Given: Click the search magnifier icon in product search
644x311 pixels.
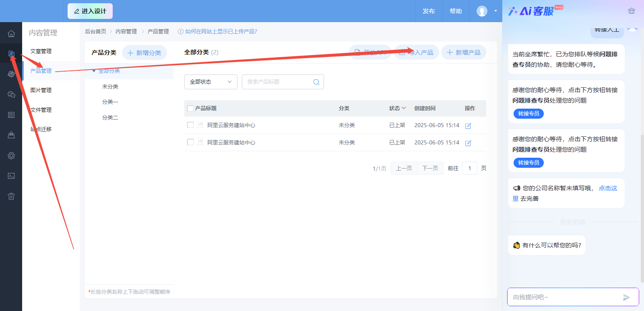Looking at the screenshot, I should point(316,82).
